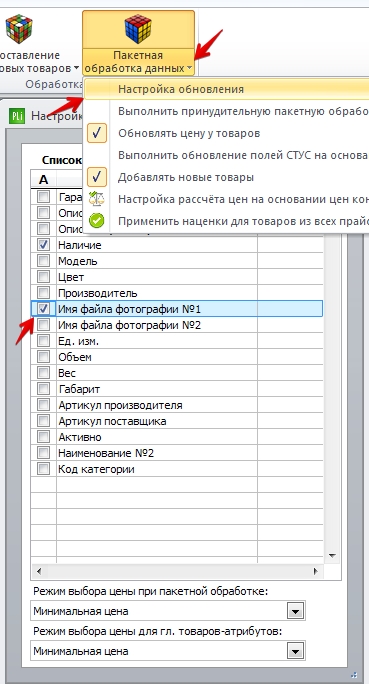Check the Габарит checkbox
The image size is (369, 684).
pyautogui.click(x=43, y=389)
